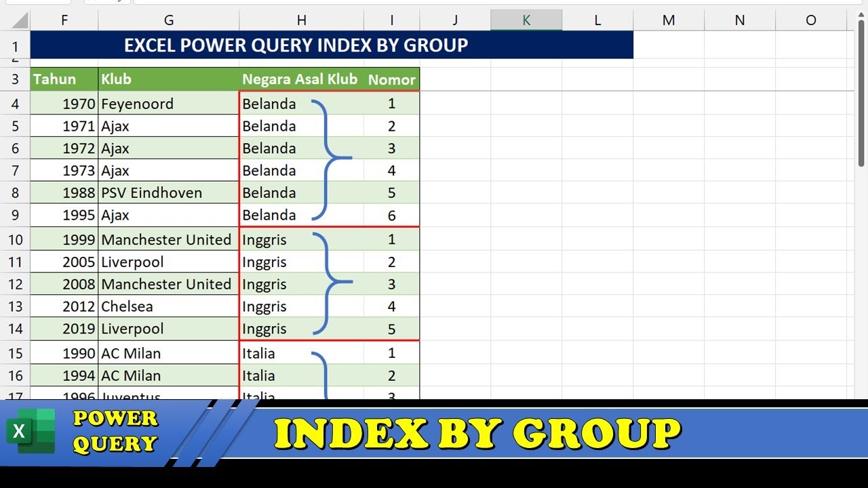Click the "Nomor" table header cell
Viewport: 868px width, 488px height.
tap(392, 79)
